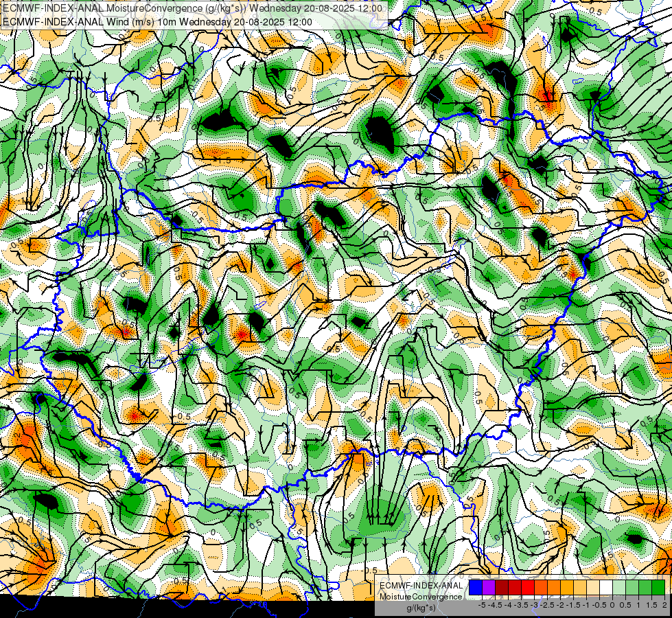
Task: Click the legend scale label 2
Action: pyautogui.click(x=664, y=605)
